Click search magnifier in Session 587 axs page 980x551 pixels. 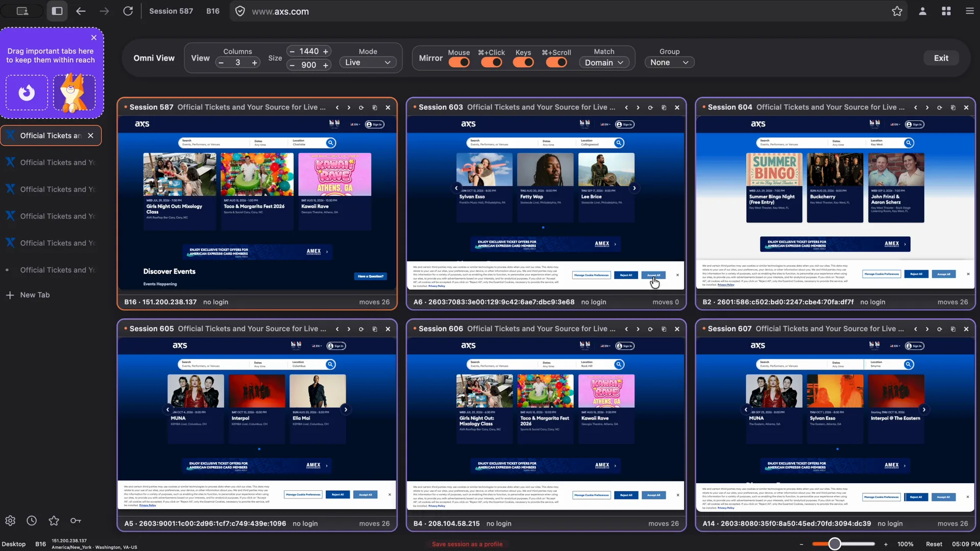[x=331, y=143]
